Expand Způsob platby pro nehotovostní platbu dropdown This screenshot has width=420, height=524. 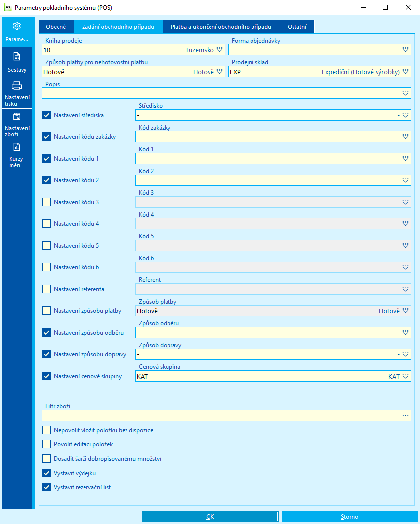click(219, 72)
